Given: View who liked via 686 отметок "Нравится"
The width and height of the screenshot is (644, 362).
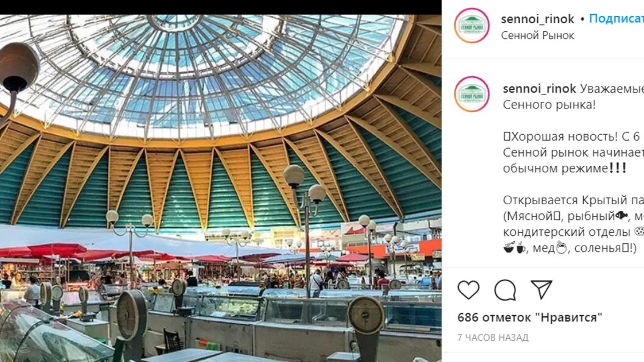Looking at the screenshot, I should click(x=529, y=318).
